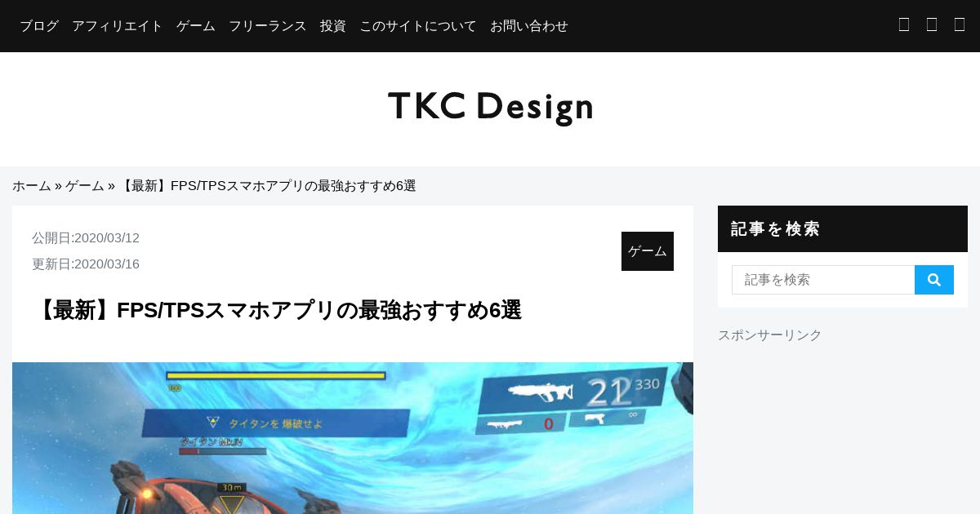Click the first social icon in header
The height and width of the screenshot is (514, 980).
point(904,24)
